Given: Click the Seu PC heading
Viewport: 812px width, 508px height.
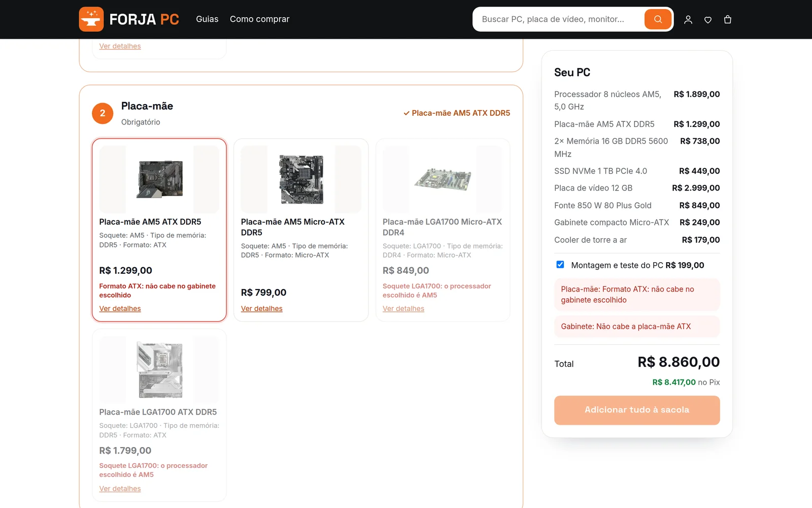Looking at the screenshot, I should 572,73.
